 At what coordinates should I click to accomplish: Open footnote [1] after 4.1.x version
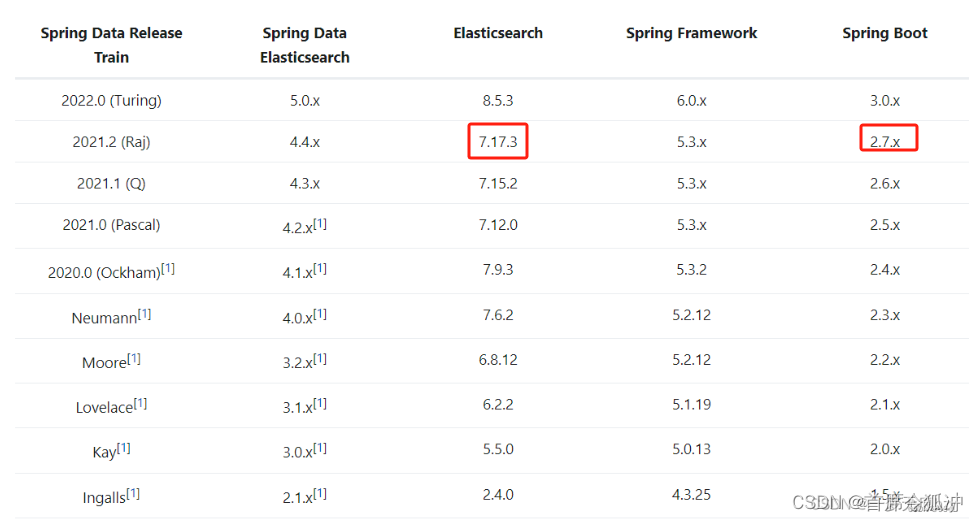coord(320,268)
